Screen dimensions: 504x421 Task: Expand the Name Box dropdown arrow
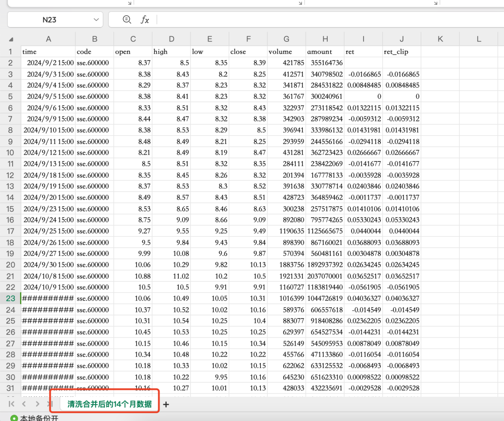click(96, 20)
